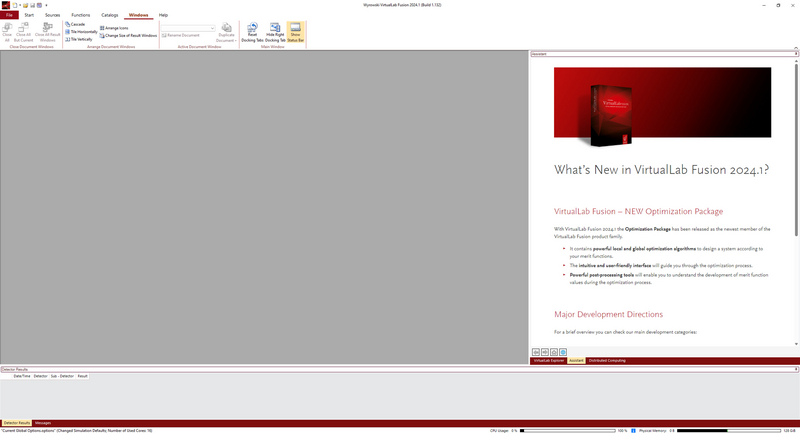Viewport: 800px width, 434px height.
Task: Click 'VirtualLab Fusion – NEW Optimization Package' heading
Action: [x=638, y=211]
